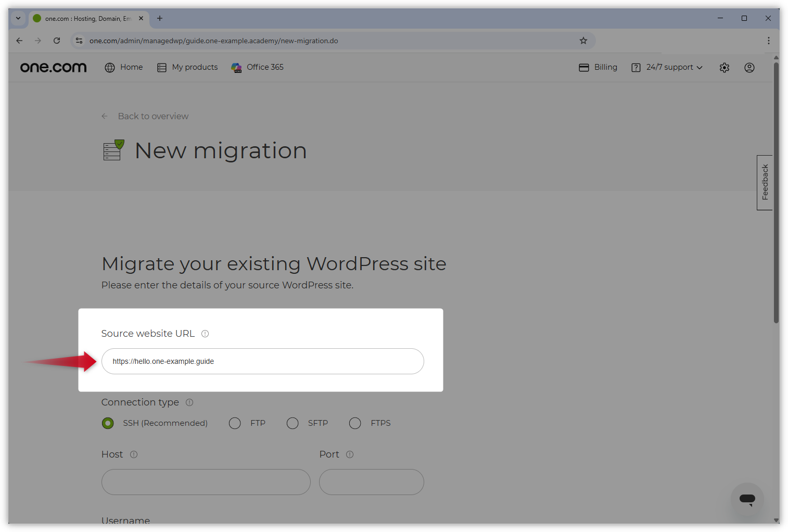Screen dimensions: 788x532
Task: Click the 'Migrate your existing WordPress site' heading
Action: pos(274,264)
